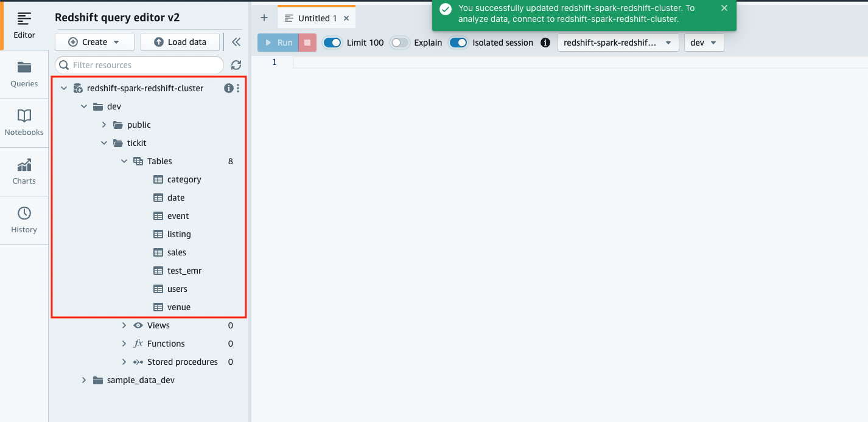Toggle the Limit 100 switch
The image size is (868, 422).
pos(332,43)
